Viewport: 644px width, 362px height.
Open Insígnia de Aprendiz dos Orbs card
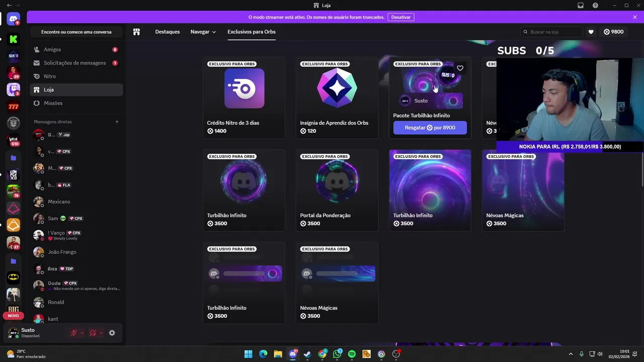[337, 98]
